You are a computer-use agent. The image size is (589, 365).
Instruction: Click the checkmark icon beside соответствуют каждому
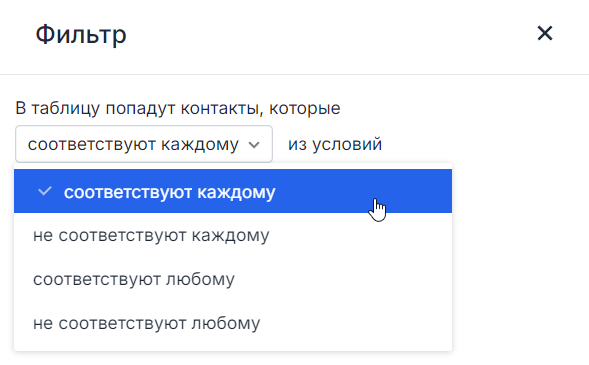click(45, 191)
